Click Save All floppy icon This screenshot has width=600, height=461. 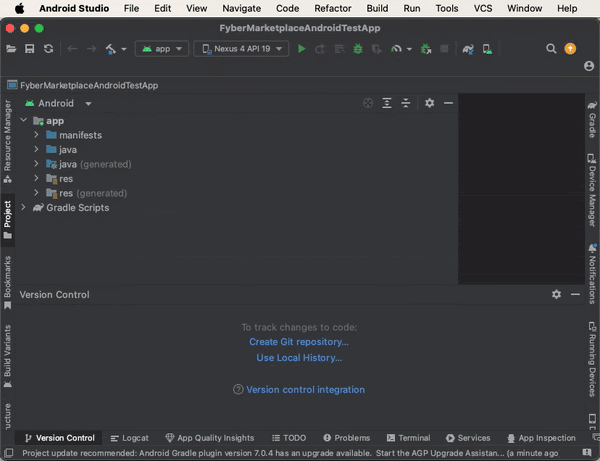coord(29,49)
